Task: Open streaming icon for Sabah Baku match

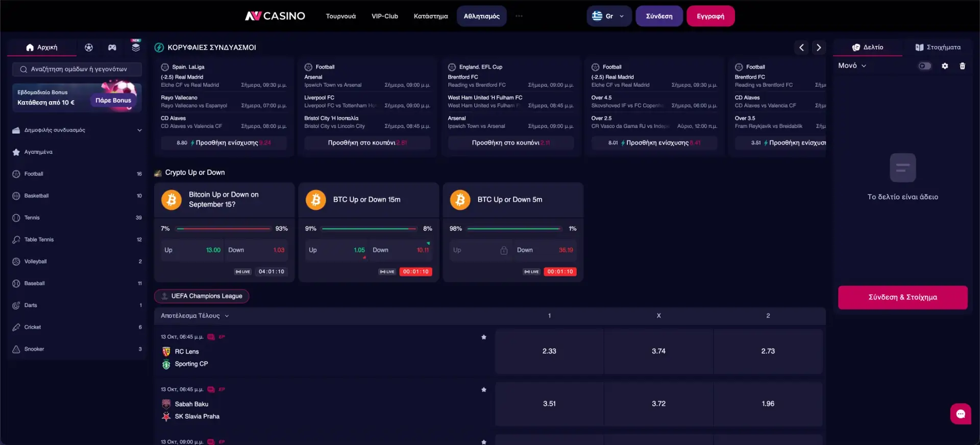Action: pyautogui.click(x=211, y=390)
